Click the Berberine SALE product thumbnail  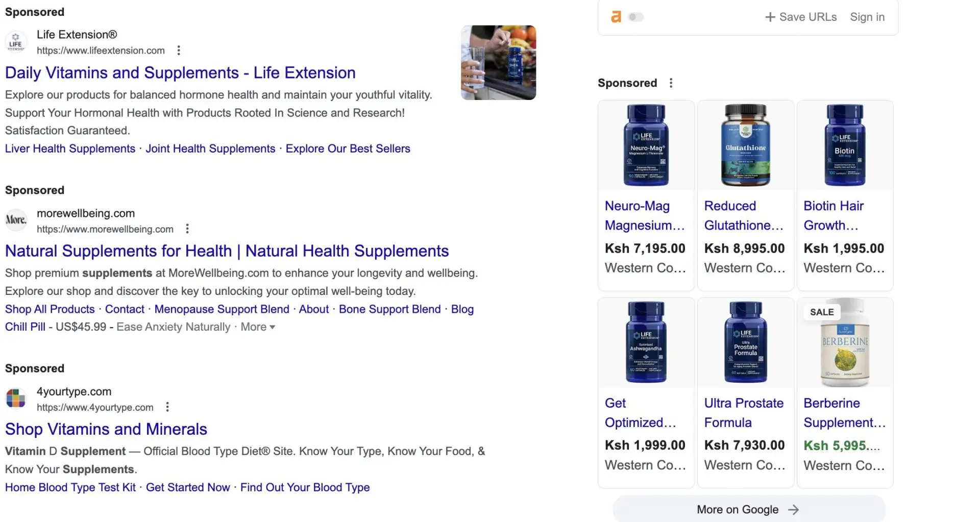click(x=844, y=342)
